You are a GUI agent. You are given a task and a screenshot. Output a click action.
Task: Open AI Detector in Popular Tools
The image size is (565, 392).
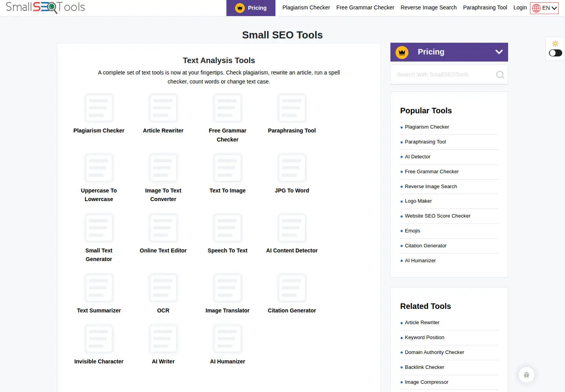click(417, 157)
